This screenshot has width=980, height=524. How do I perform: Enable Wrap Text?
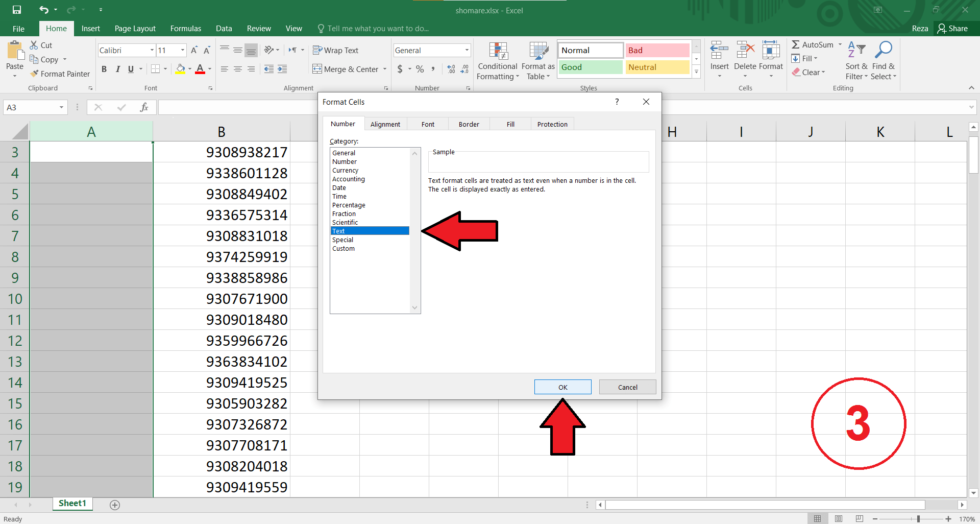click(x=335, y=50)
